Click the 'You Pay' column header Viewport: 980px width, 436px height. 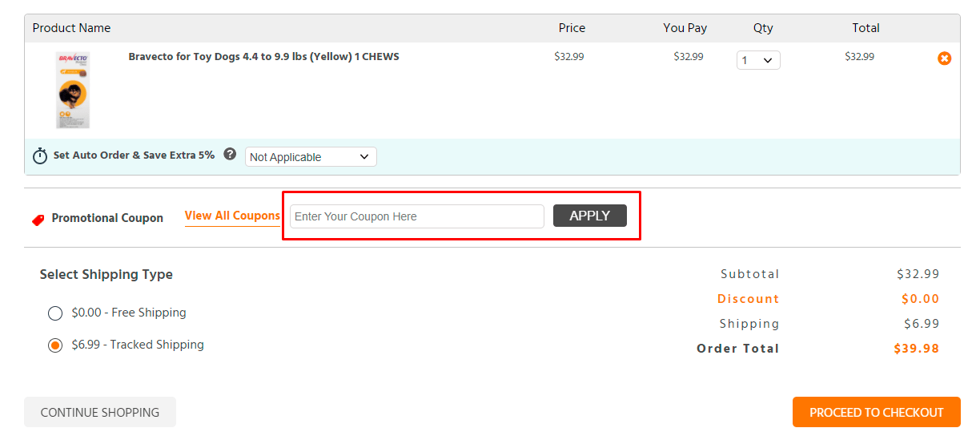click(685, 28)
